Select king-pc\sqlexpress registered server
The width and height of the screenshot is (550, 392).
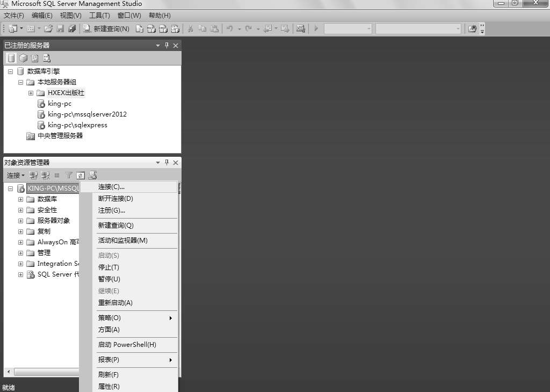click(77, 125)
